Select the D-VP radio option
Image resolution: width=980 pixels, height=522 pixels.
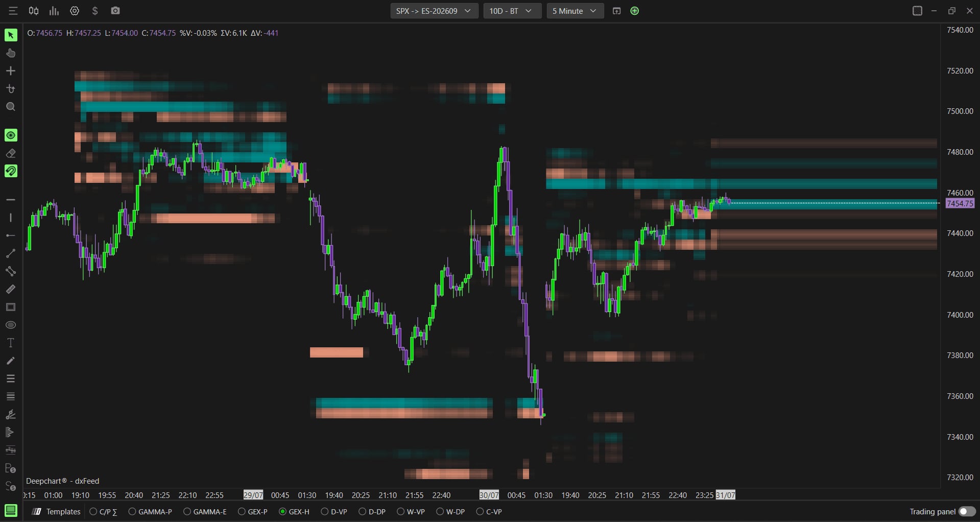tap(334, 511)
